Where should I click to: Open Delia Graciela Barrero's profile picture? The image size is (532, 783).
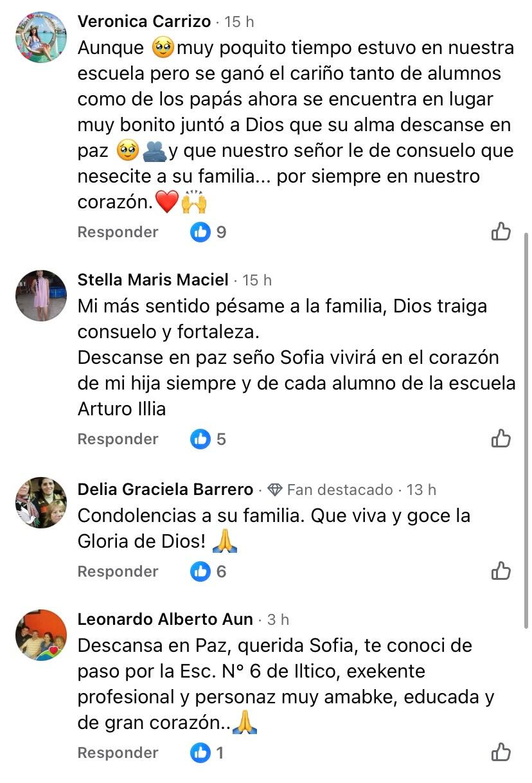[41, 503]
